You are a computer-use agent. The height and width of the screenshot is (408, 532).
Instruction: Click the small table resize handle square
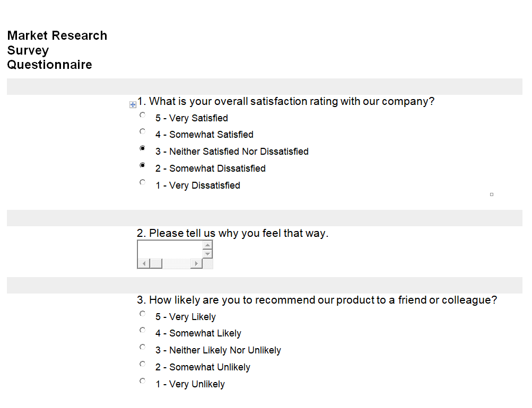pos(492,194)
